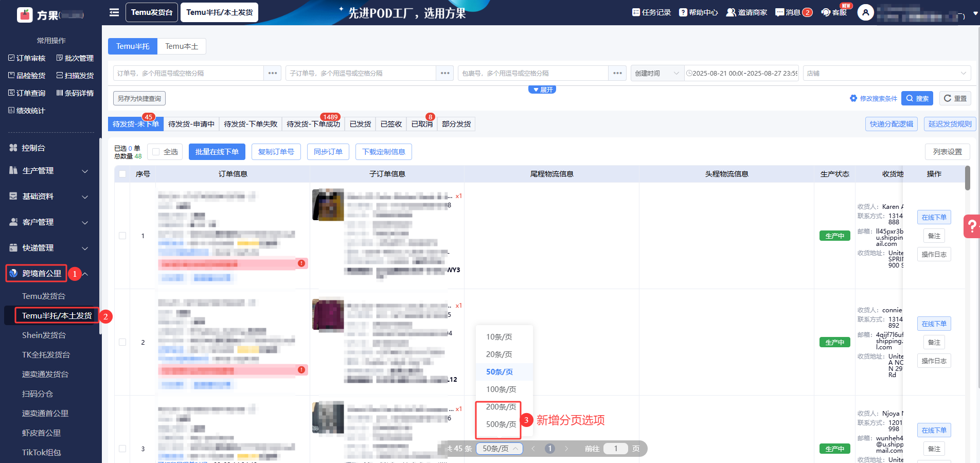Open the 批次管理 shortcut
This screenshot has width=980, height=463.
click(75, 58)
